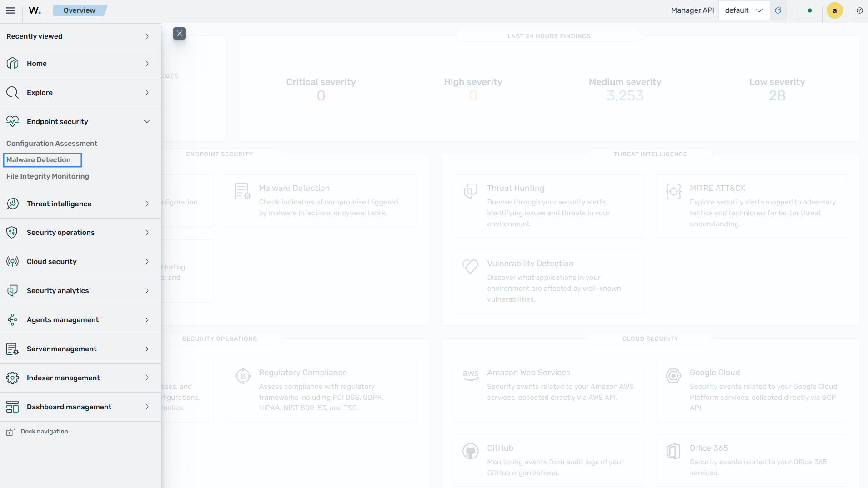Expand the Cloud security chevron

tap(147, 262)
